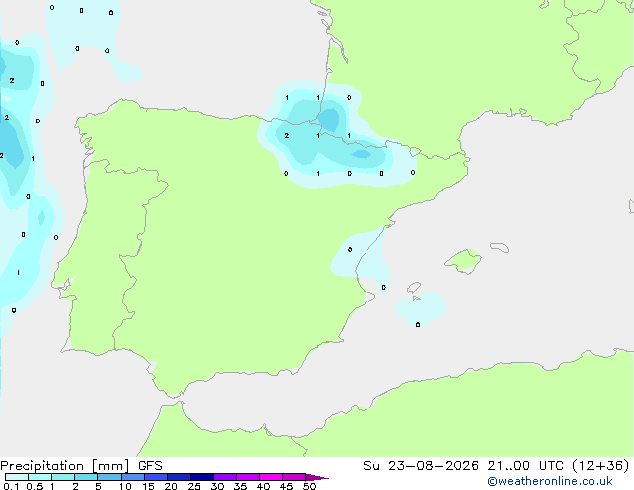This screenshot has width=634, height=490.
Task: Click the date "23-08-2026"
Action: click(433, 466)
